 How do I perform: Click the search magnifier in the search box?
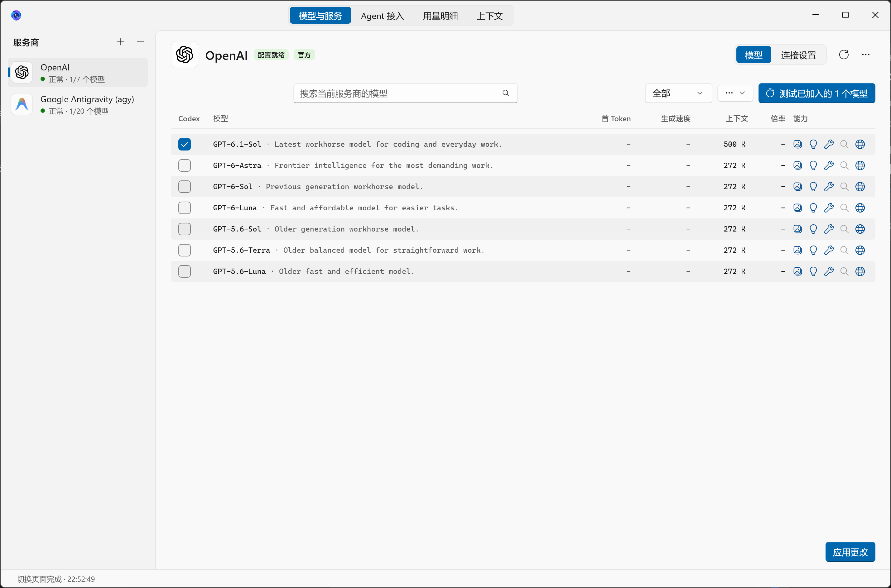click(x=506, y=93)
